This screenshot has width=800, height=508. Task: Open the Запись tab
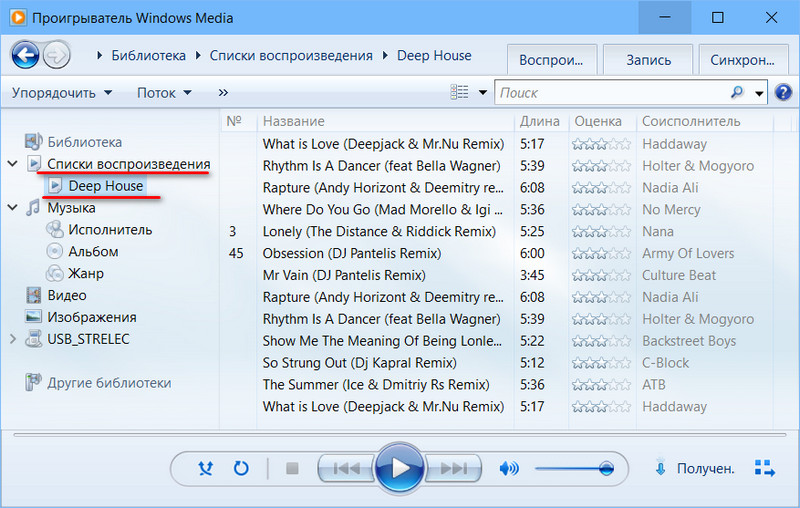pyautogui.click(x=648, y=60)
